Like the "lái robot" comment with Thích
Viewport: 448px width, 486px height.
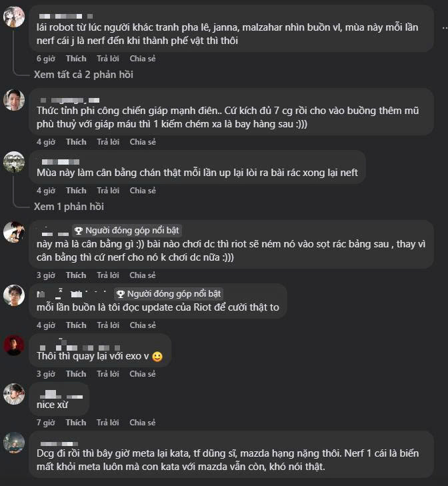click(x=76, y=59)
